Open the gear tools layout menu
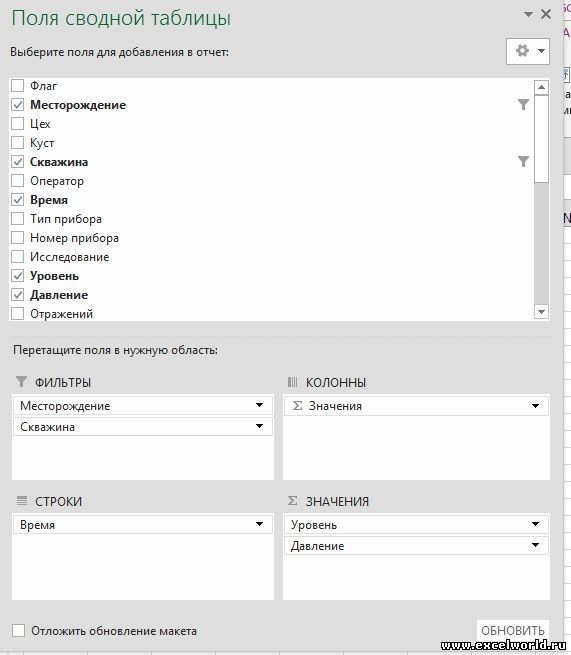The image size is (571, 655). [x=528, y=51]
